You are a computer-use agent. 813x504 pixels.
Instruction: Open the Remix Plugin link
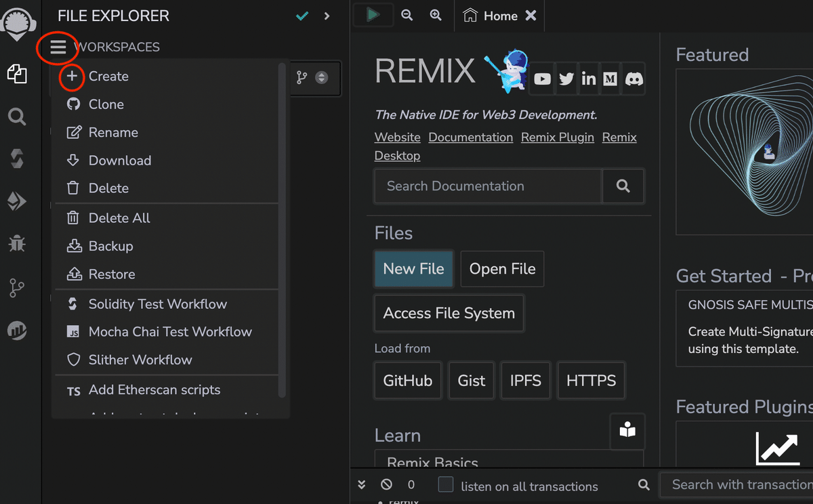(x=558, y=138)
